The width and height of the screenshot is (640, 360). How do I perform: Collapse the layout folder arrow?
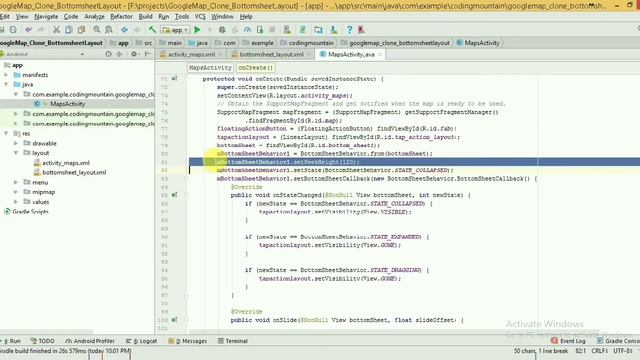coord(16,153)
